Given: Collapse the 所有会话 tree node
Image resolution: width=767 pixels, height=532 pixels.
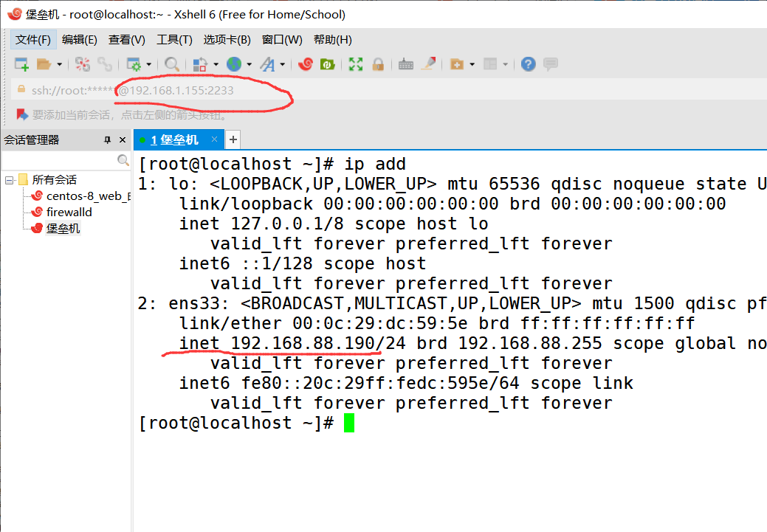Looking at the screenshot, I should (10, 181).
